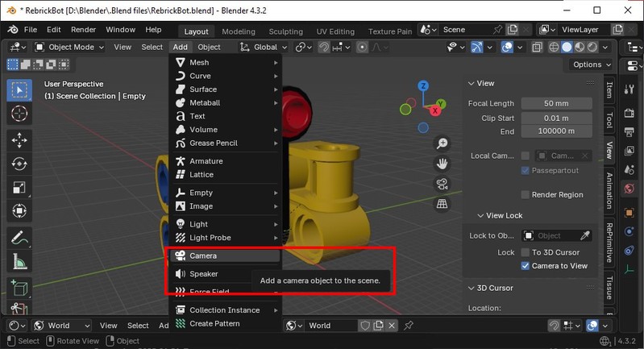Choose Camera from the Add menu
Screen dimensions: 644x349
(x=203, y=256)
